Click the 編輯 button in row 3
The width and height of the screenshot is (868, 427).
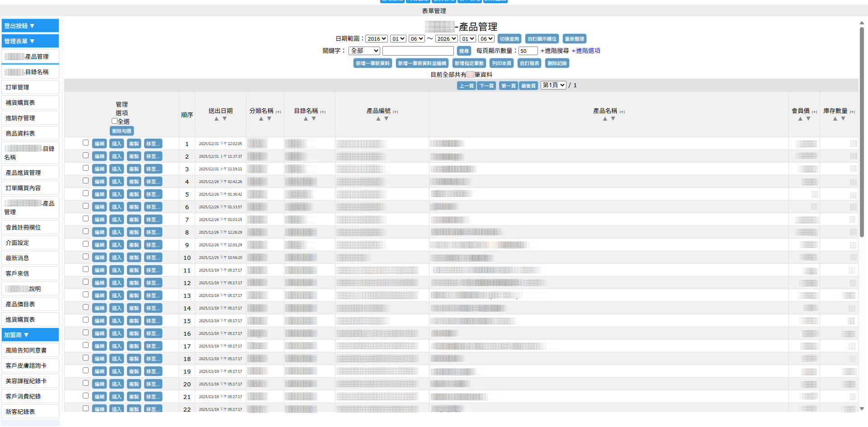click(99, 169)
